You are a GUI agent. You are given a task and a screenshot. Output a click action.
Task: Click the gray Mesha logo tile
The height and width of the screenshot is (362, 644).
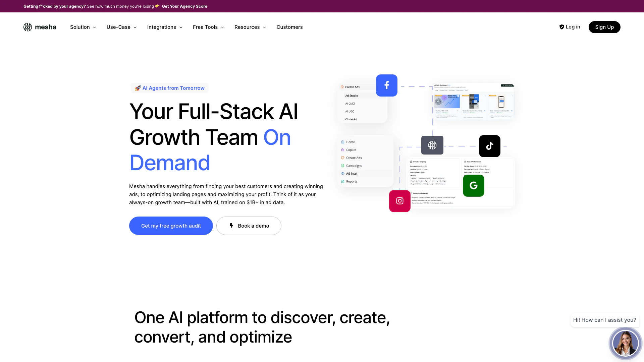point(432,145)
